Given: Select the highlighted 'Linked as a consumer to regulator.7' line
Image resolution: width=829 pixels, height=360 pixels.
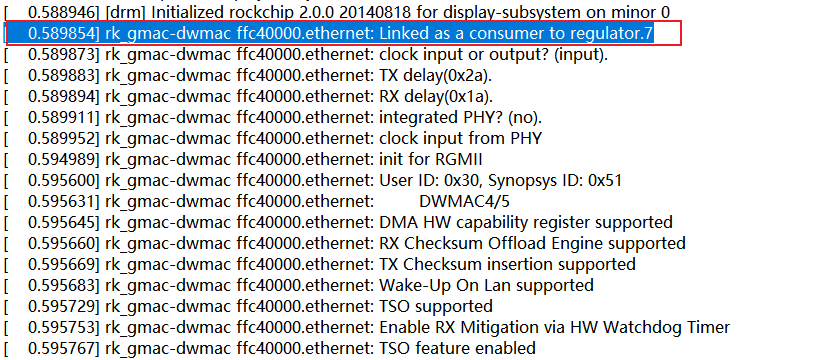Looking at the screenshot, I should point(330,33).
